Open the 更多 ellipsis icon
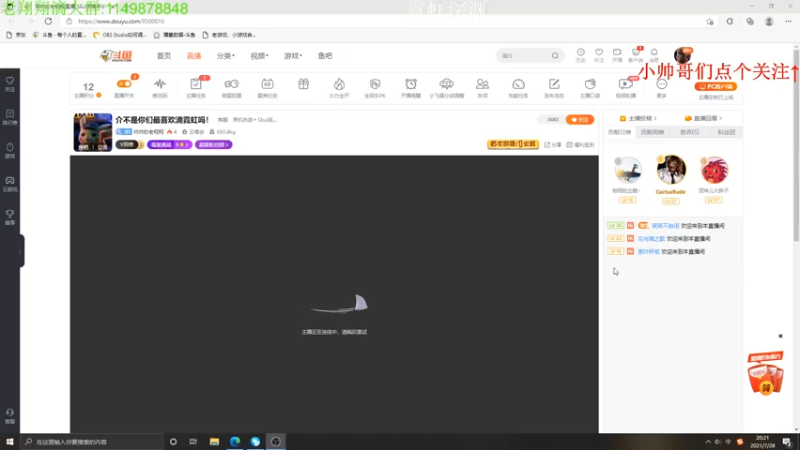 (662, 84)
